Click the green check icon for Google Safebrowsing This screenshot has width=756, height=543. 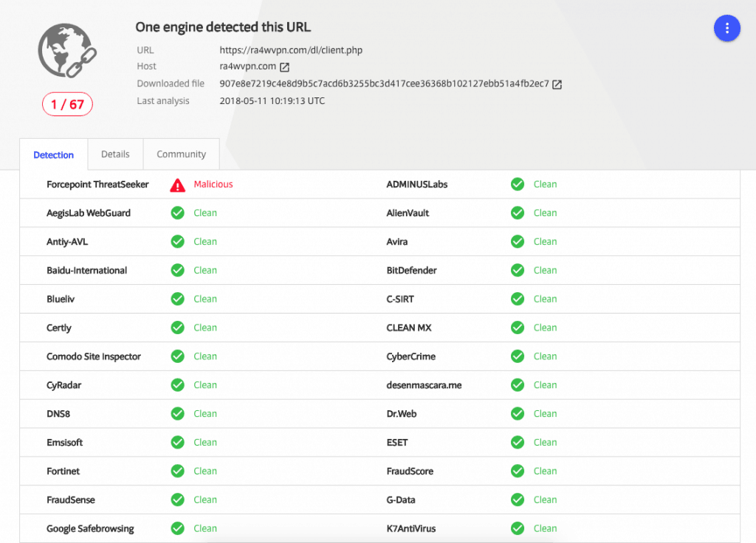(x=177, y=528)
